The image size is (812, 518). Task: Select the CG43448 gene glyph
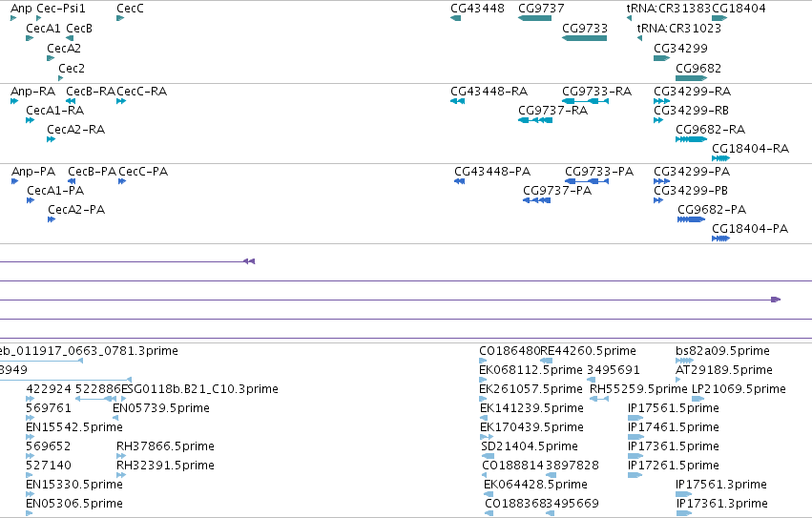[456, 18]
